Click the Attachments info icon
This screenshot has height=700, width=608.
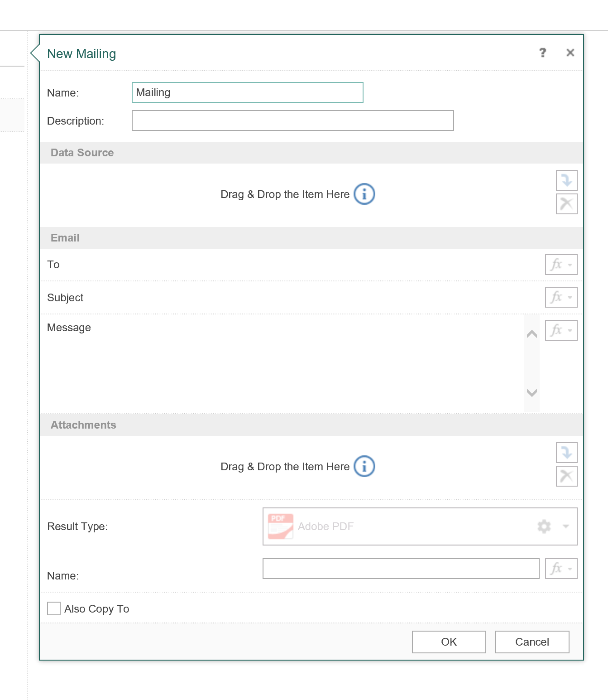[364, 467]
